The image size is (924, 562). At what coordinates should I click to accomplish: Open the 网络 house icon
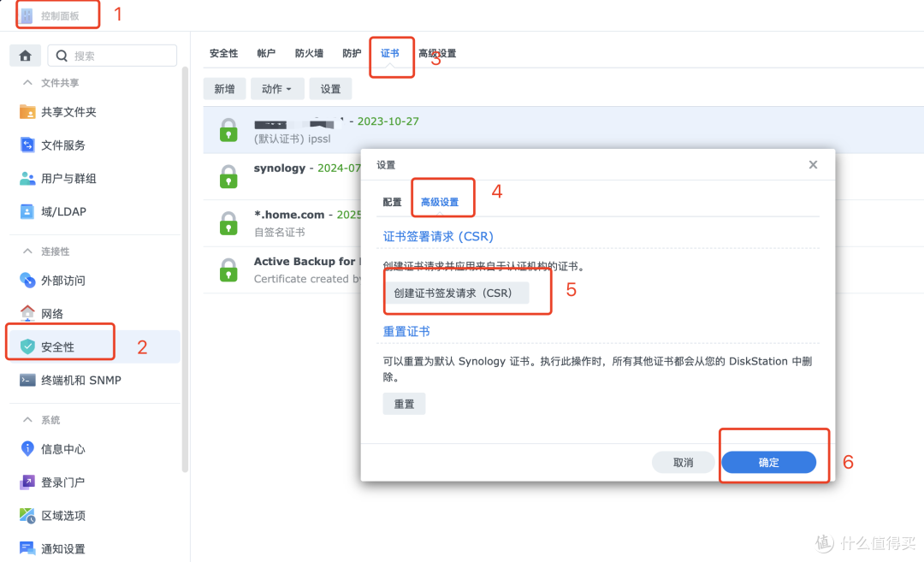pos(27,313)
